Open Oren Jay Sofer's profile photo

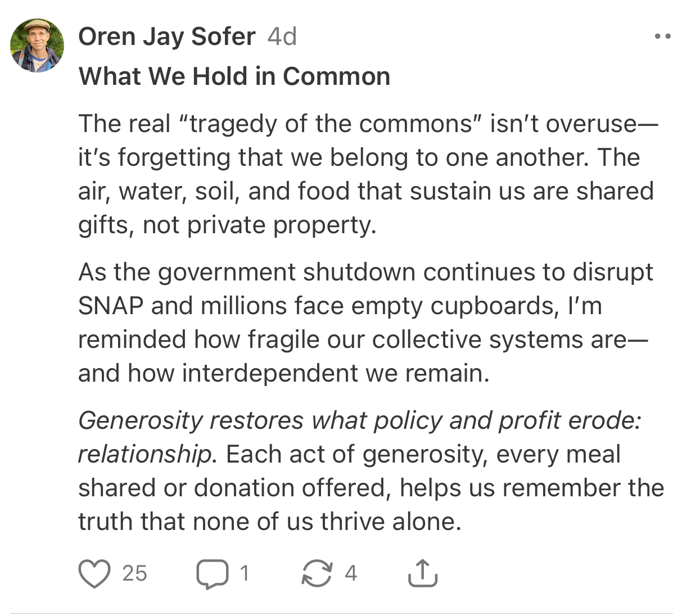[x=37, y=46]
